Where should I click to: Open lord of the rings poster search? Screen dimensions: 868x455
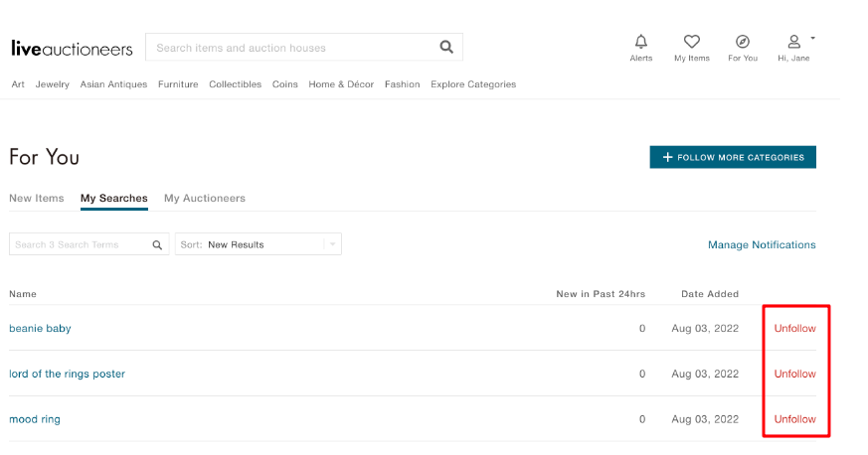click(x=67, y=374)
